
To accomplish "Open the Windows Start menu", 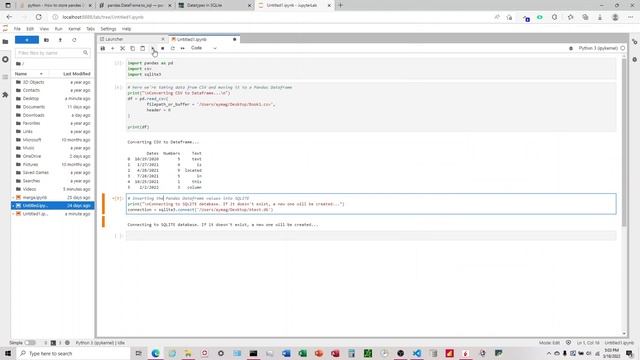I will point(8,353).
